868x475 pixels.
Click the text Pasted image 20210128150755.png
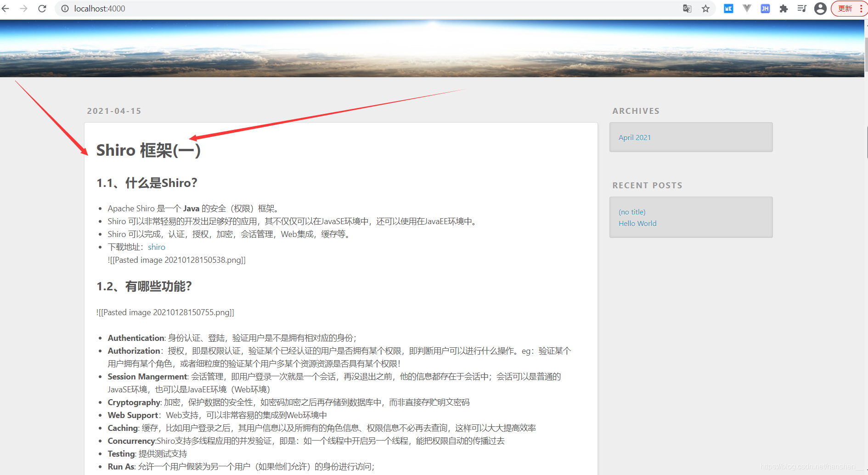click(x=166, y=312)
